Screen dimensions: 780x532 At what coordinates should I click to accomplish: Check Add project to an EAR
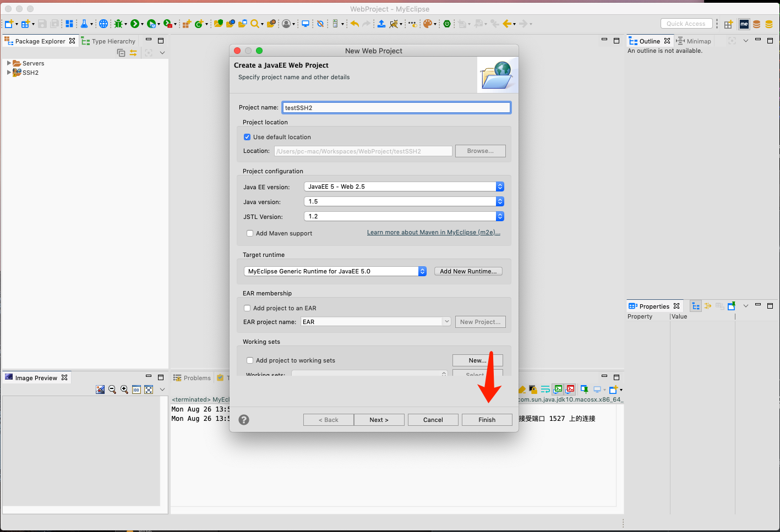[247, 308]
